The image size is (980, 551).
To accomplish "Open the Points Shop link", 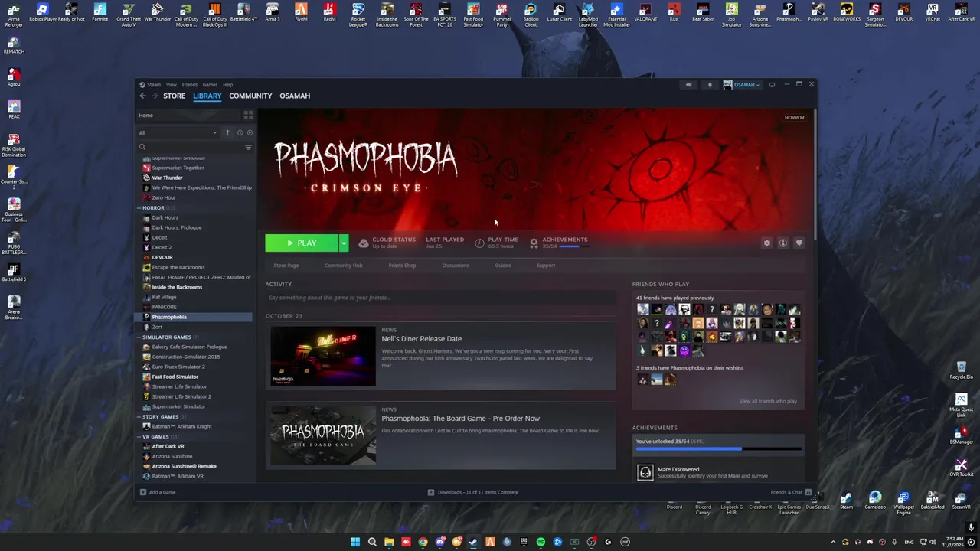I will [402, 266].
